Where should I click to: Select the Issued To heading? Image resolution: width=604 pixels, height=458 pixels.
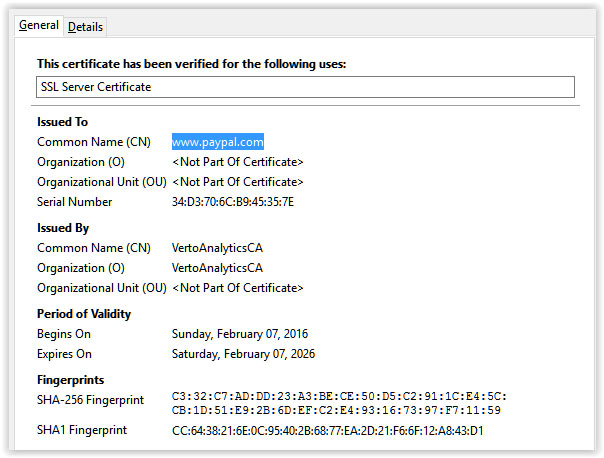62,122
